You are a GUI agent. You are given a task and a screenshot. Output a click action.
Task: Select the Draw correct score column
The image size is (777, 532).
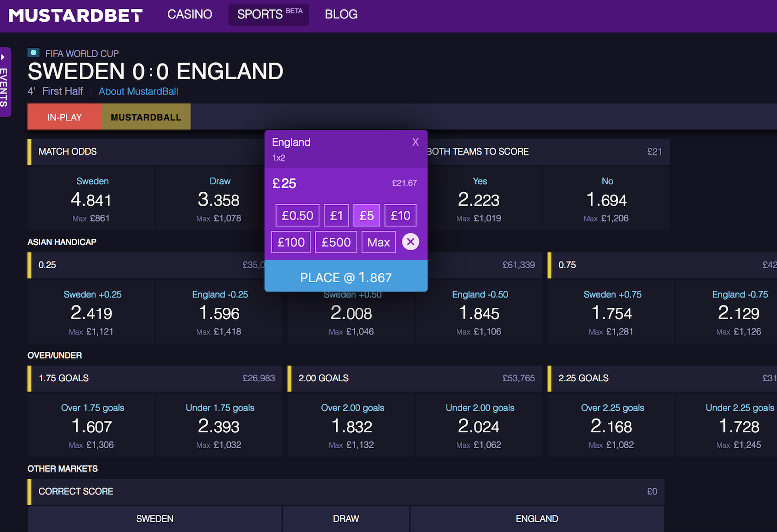[346, 519]
